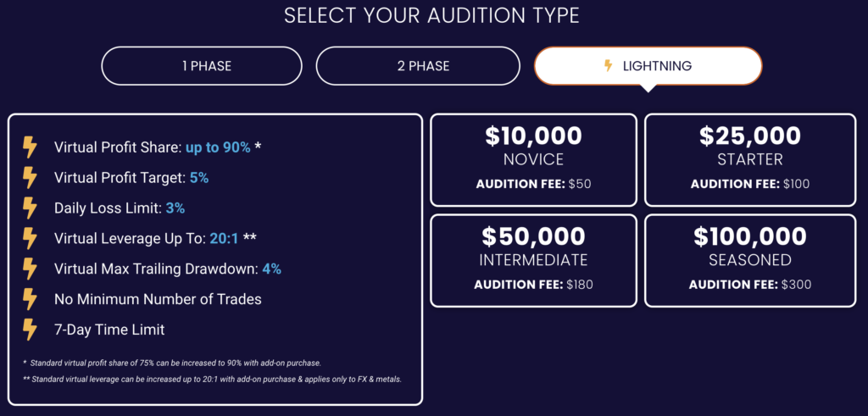Click lightning icon beside Virtual Max Trailing Drawdown
This screenshot has width=868, height=416.
click(x=30, y=269)
